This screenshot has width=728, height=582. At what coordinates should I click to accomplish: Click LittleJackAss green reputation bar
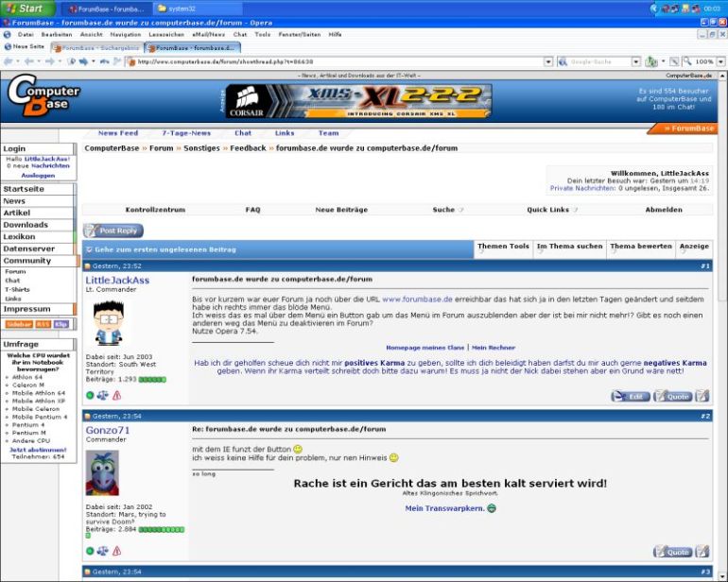(152, 380)
